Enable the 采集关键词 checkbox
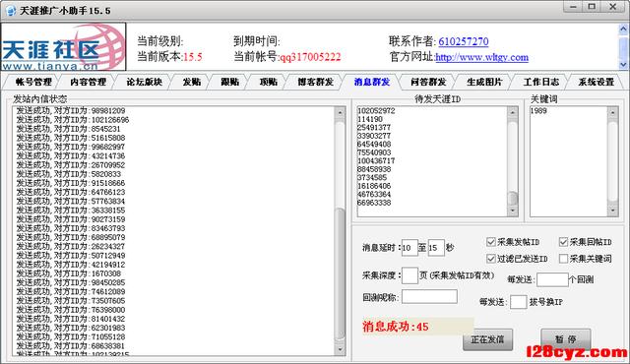This screenshot has width=630, height=364. (563, 259)
